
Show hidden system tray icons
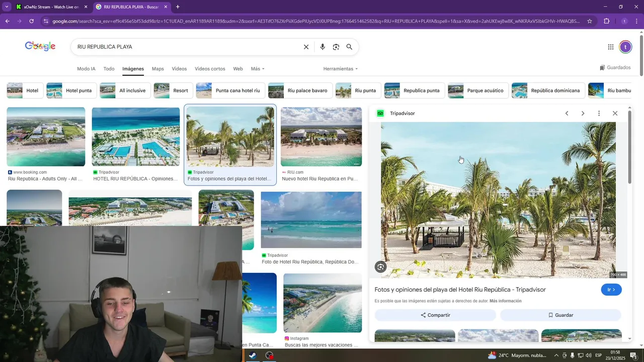pos(556,355)
